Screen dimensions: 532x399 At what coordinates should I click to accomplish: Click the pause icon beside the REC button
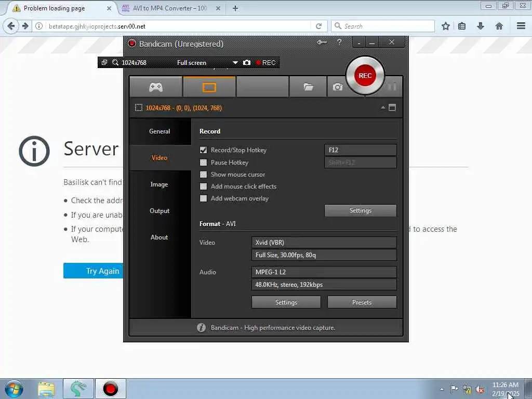pyautogui.click(x=392, y=87)
